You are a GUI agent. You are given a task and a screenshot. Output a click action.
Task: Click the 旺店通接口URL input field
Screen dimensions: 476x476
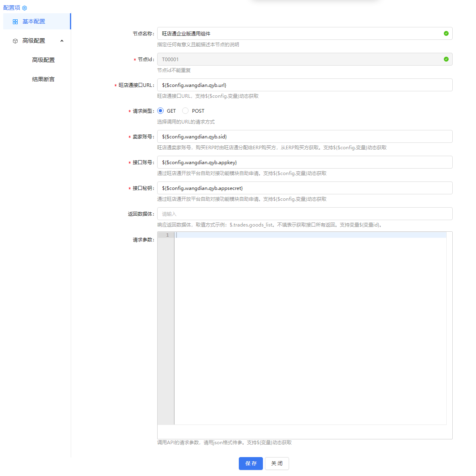281,85
